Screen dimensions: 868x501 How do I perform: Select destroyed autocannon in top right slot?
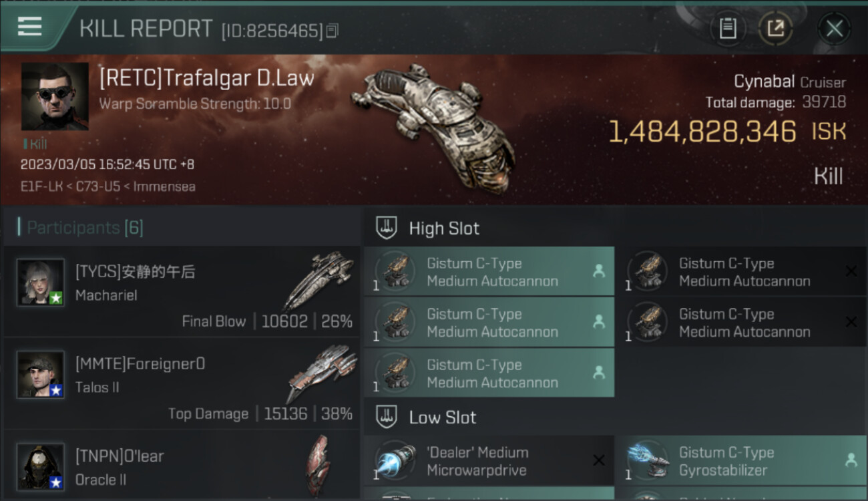742,272
